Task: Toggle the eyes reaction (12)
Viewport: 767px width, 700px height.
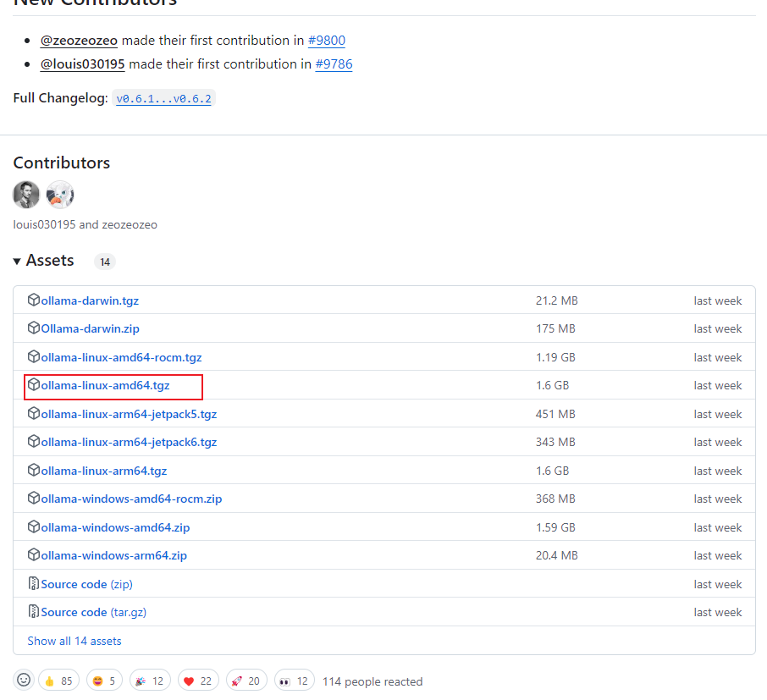Action: (295, 681)
